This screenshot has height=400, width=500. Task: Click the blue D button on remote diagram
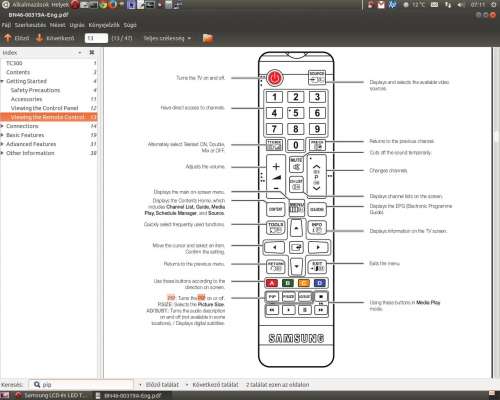click(x=320, y=283)
